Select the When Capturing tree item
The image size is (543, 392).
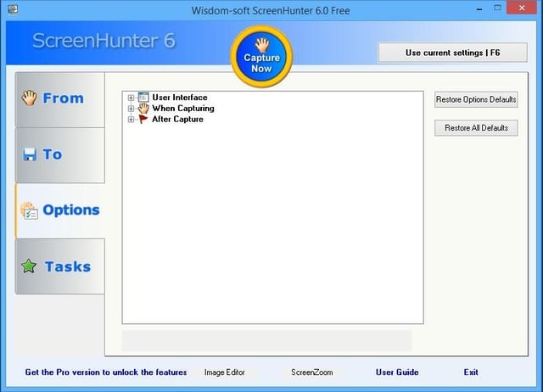[x=183, y=109]
